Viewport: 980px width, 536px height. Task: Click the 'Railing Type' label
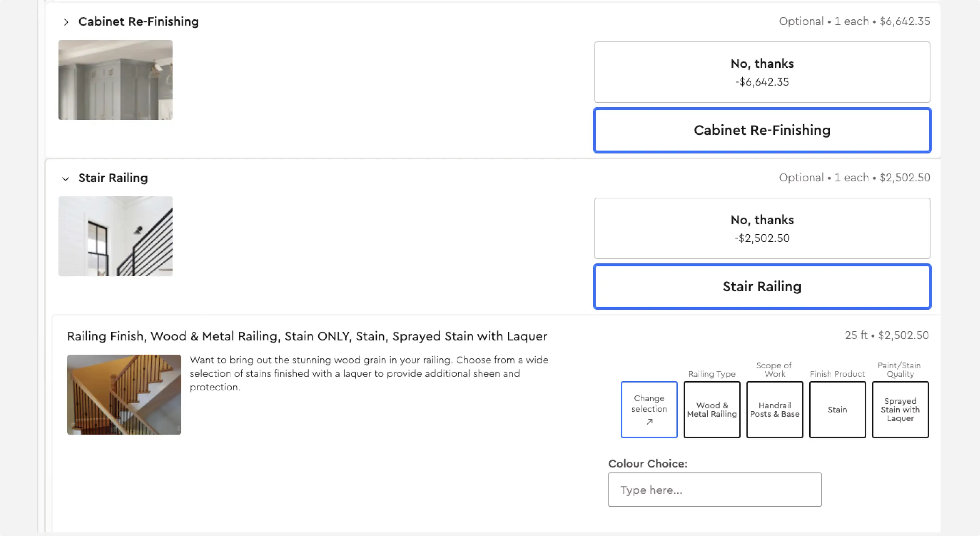click(x=712, y=374)
